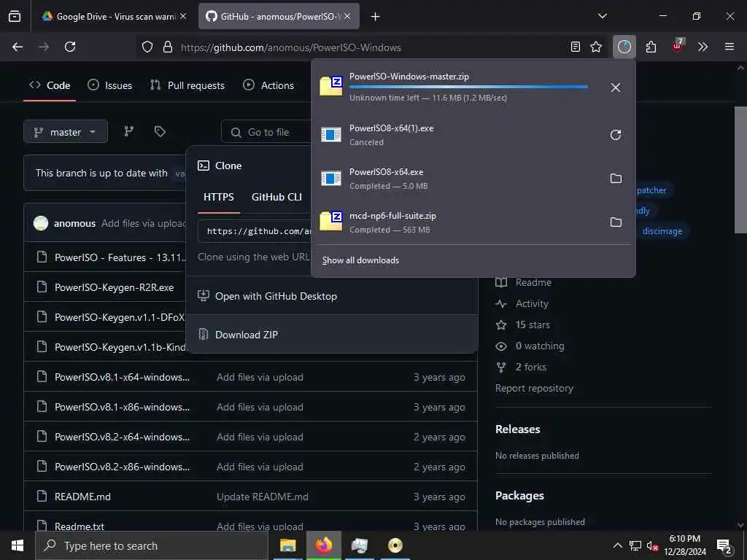747x560 pixels.
Task: Reload the current page
Action: [70, 47]
